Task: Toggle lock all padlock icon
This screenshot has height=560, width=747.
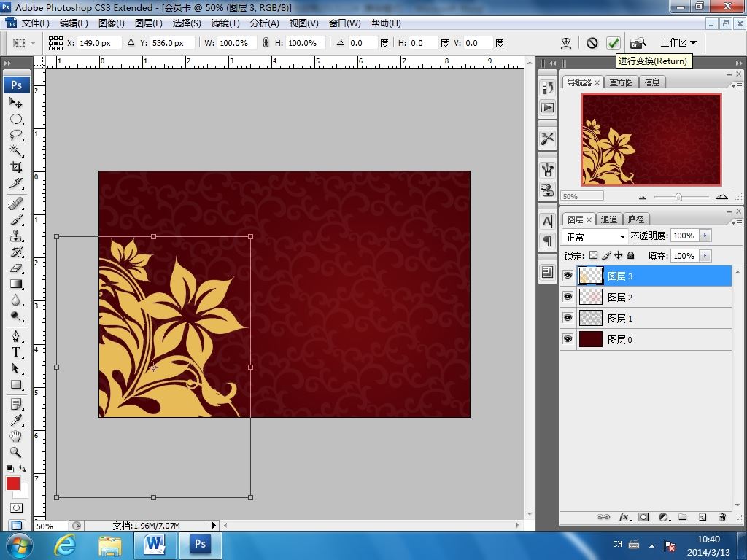Action: pyautogui.click(x=631, y=255)
